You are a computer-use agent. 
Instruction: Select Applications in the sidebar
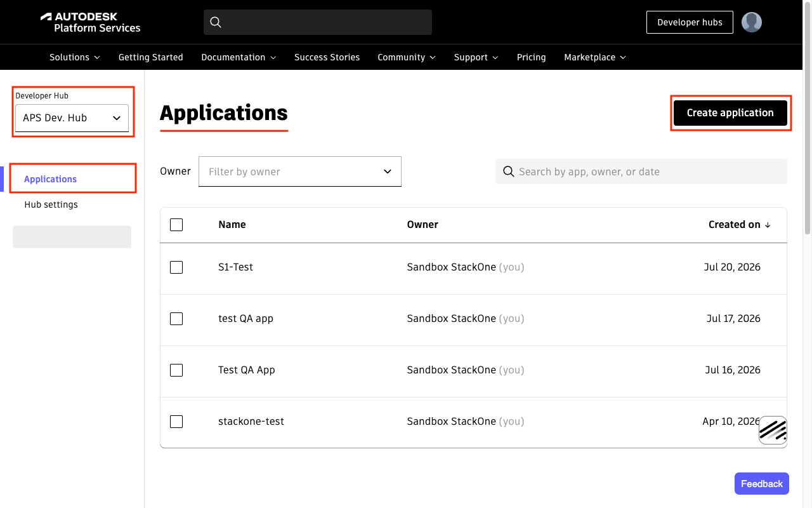click(50, 179)
